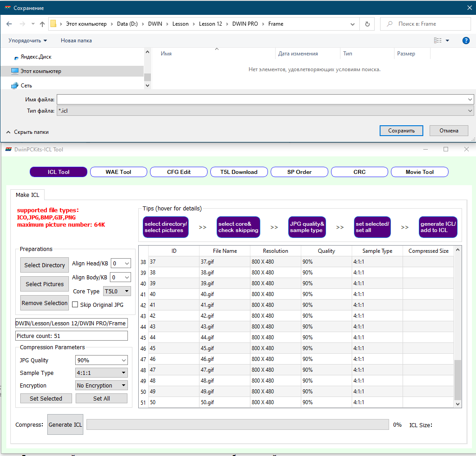
Task: Click the set selected/set all tip
Action: coord(372,227)
